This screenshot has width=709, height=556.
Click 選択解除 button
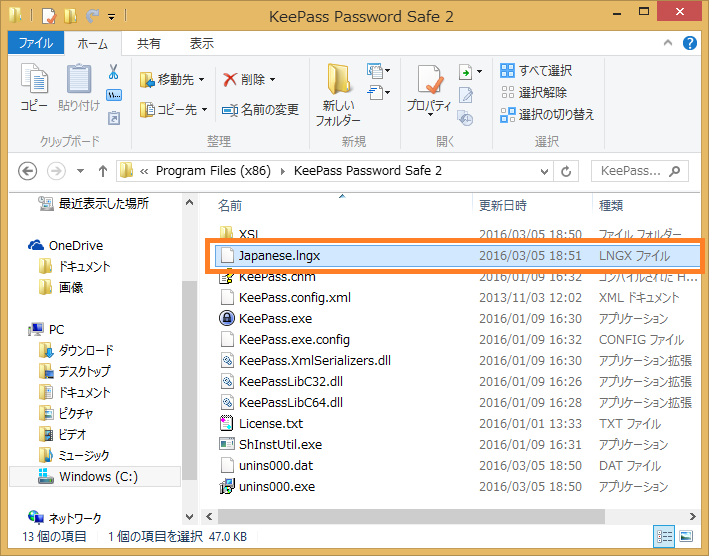534,93
